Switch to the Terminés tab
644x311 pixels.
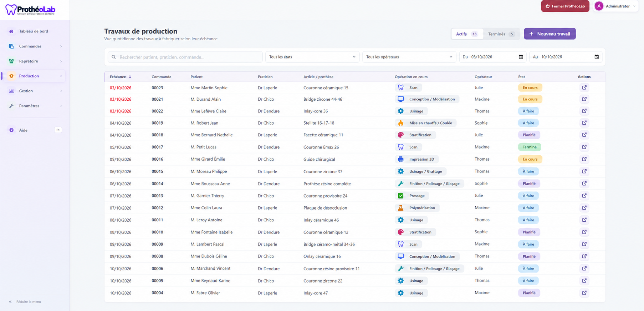501,34
